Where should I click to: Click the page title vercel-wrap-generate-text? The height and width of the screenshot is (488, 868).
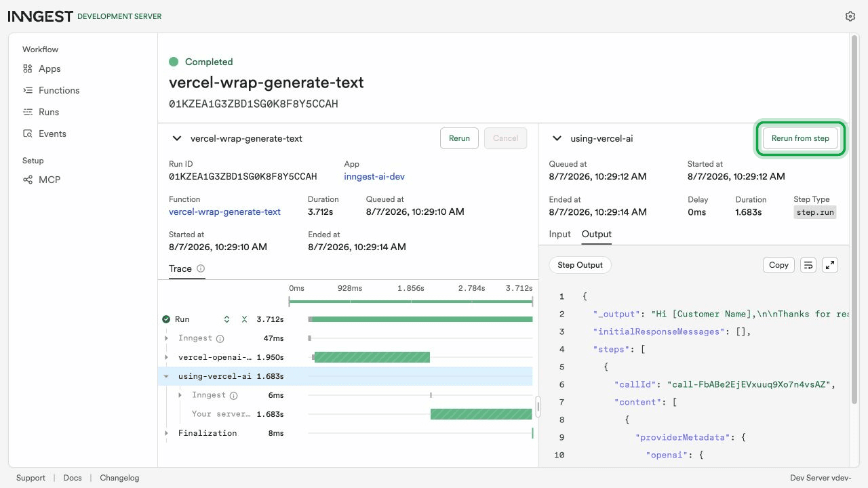[267, 83]
